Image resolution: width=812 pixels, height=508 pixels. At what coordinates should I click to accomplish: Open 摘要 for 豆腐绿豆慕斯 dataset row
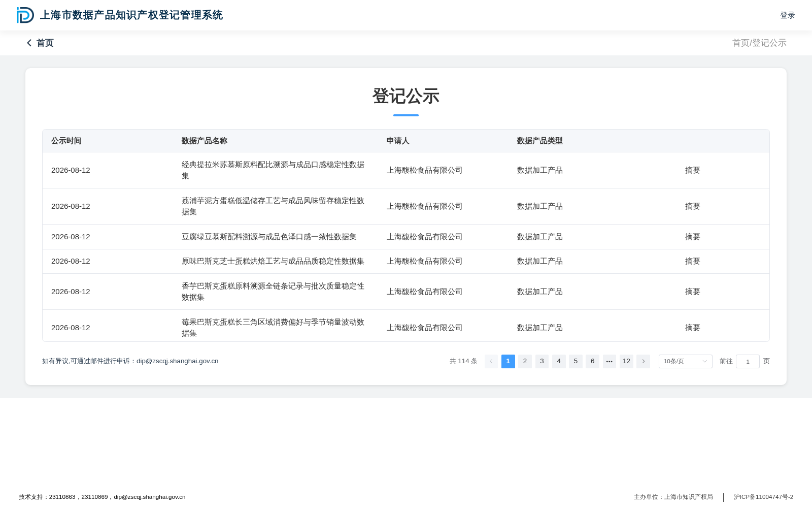pyautogui.click(x=692, y=237)
